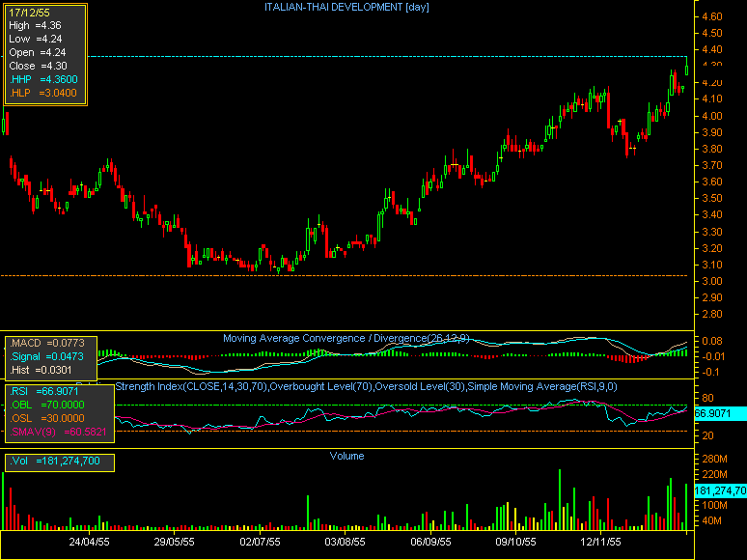Click the 29/05/55 date axis label
Viewport: 747px width, 560px height.
click(175, 542)
